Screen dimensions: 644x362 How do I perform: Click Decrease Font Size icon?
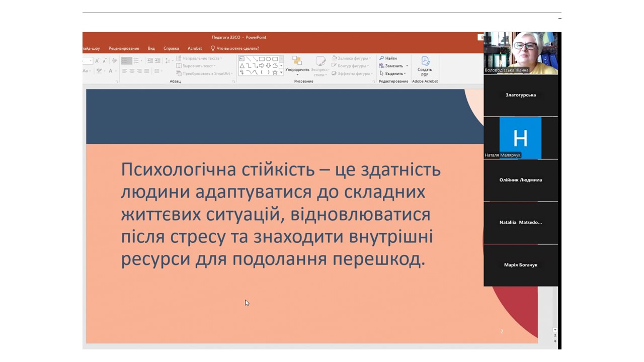click(x=105, y=60)
